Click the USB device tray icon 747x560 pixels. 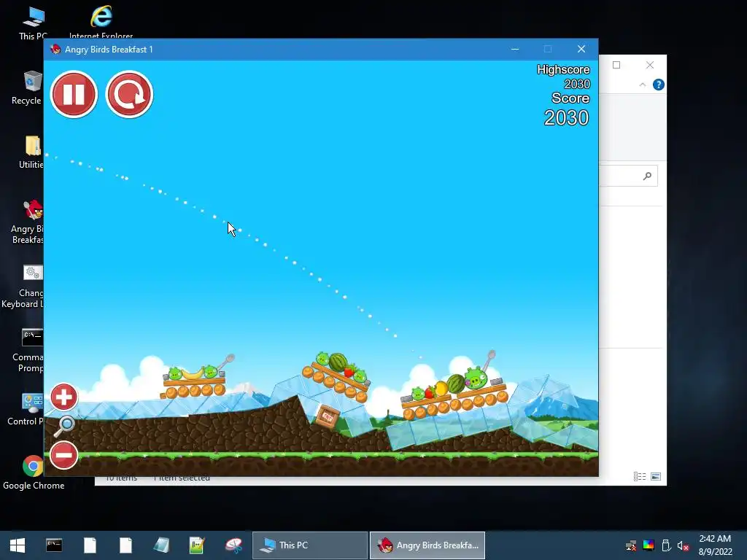[666, 545]
